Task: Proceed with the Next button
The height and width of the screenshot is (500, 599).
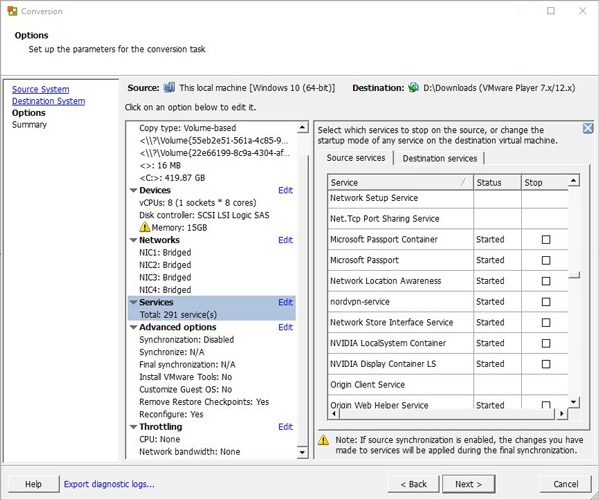Action: 469,484
